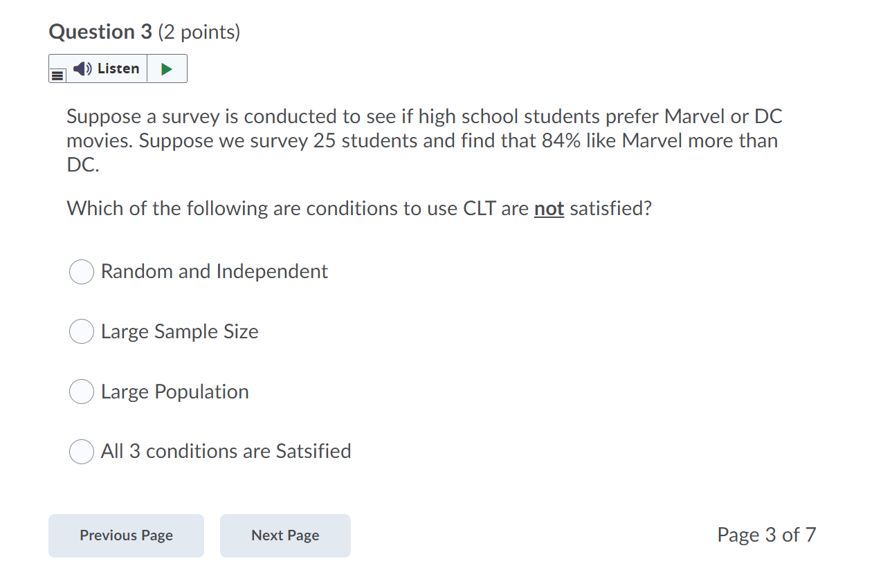Click the 'Page 3 of 7' indicator

pyautogui.click(x=766, y=535)
